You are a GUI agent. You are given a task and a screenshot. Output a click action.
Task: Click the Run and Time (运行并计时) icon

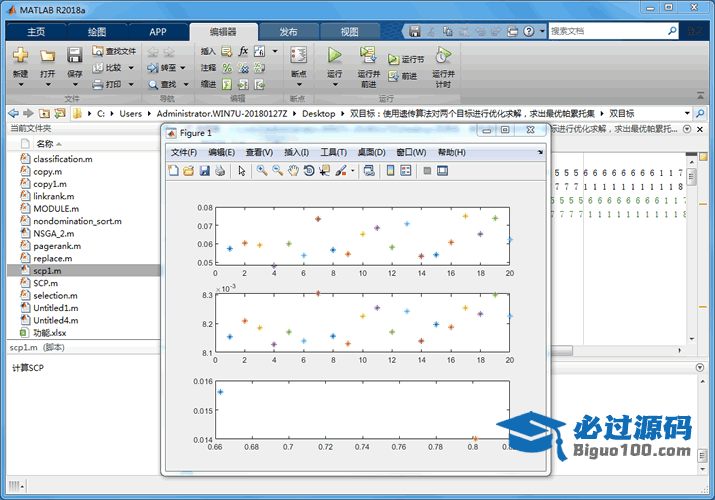click(442, 56)
